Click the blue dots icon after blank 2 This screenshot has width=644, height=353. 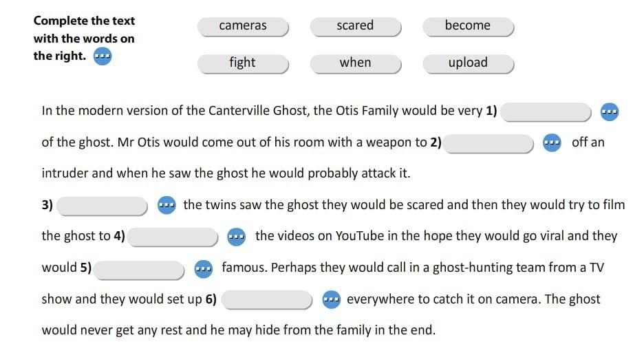(x=552, y=142)
